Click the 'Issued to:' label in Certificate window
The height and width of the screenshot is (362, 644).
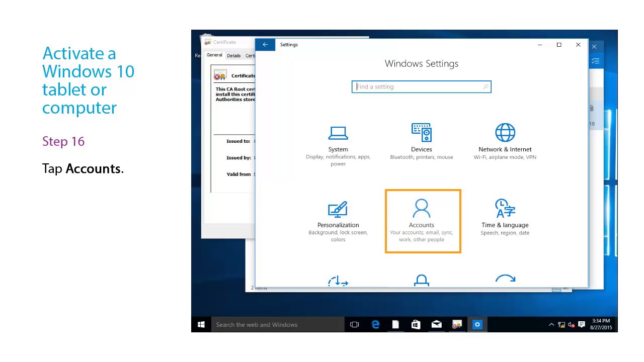click(x=238, y=141)
